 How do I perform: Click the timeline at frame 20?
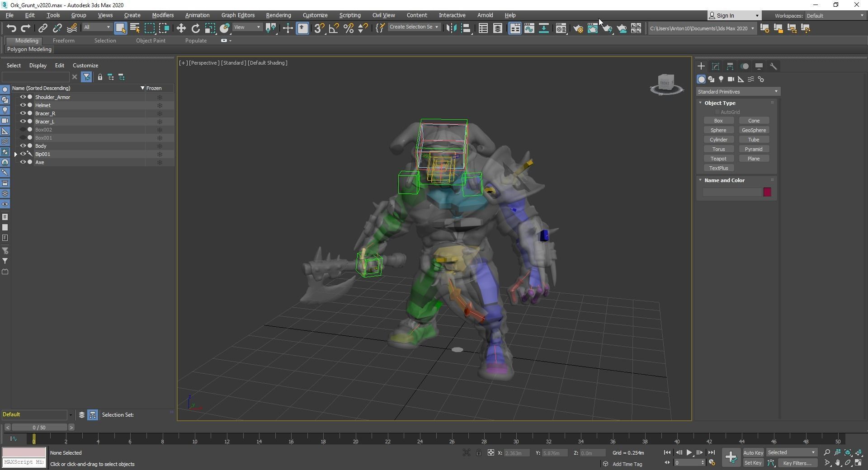(355, 439)
